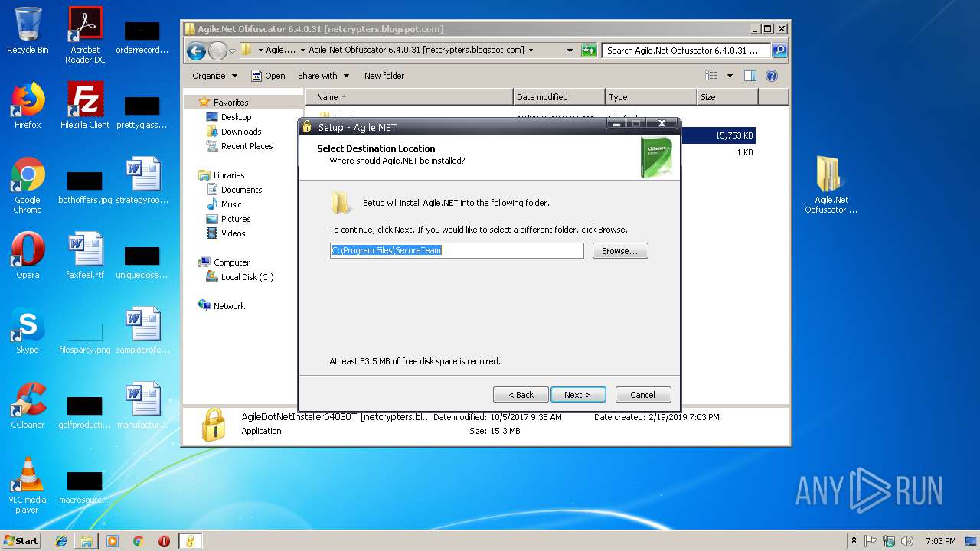980x551 pixels.
Task: Click Explorer refresh button
Action: click(x=588, y=51)
